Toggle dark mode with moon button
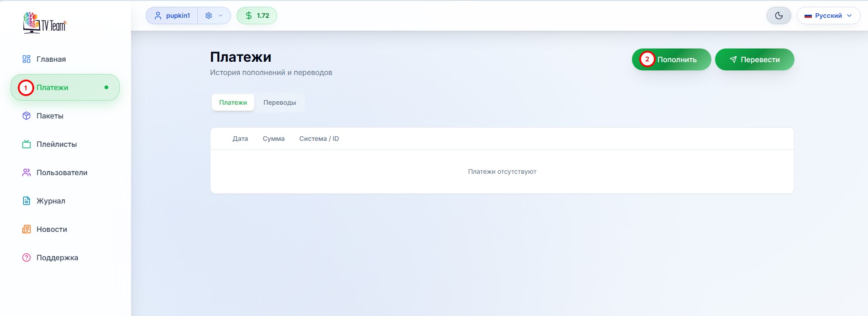The height and width of the screenshot is (316, 868). [x=779, y=16]
